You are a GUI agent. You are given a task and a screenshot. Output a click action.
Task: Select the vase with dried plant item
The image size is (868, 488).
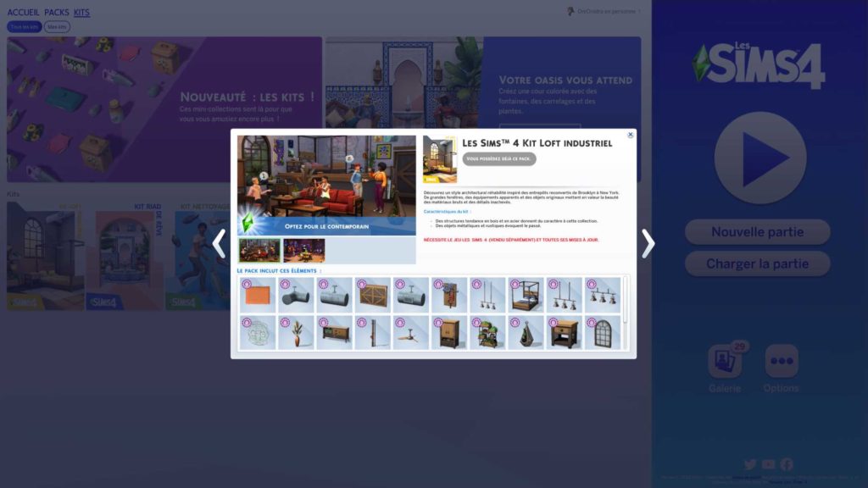point(296,333)
